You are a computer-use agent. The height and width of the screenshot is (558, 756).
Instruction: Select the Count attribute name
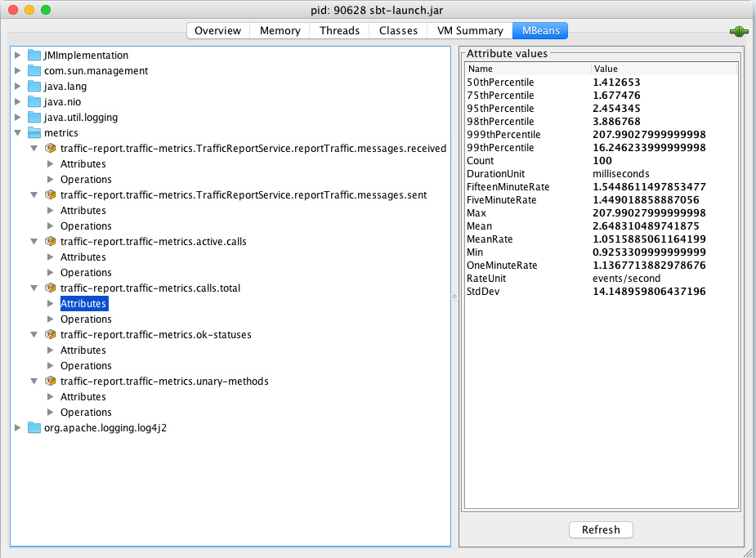[x=481, y=160]
